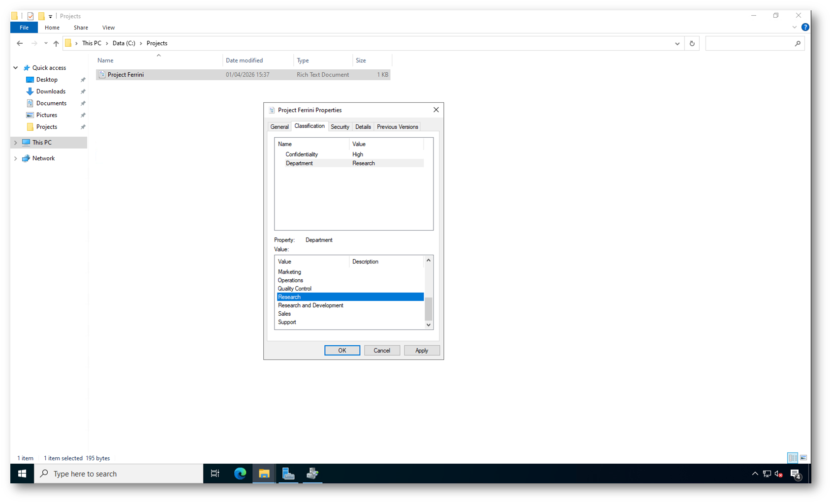
Task: Refresh the Projects folder view
Action: [692, 43]
